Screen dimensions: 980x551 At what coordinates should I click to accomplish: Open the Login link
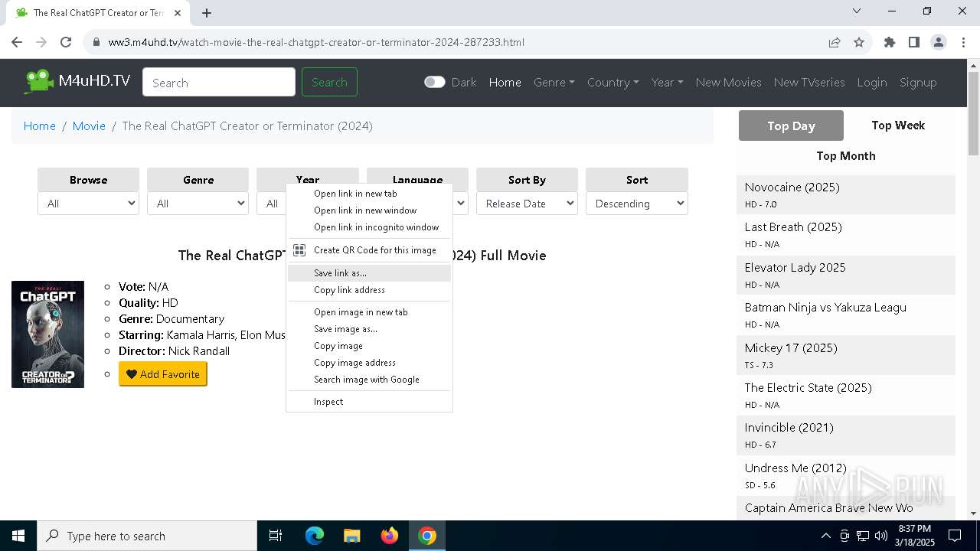click(x=872, y=82)
